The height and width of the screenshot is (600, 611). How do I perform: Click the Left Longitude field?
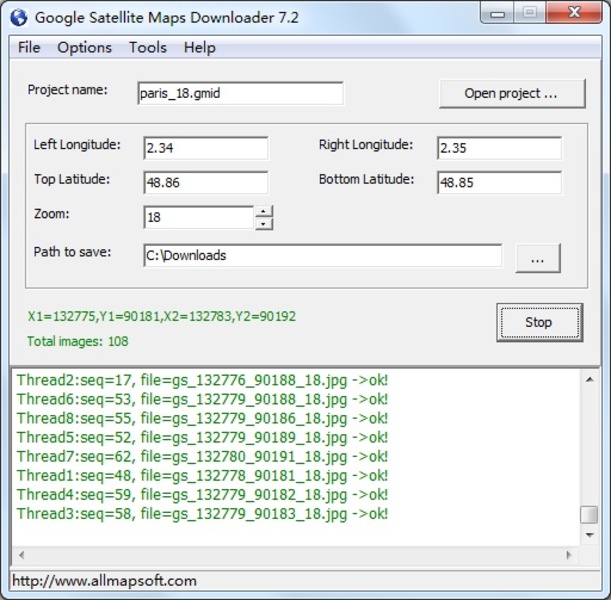pos(206,148)
